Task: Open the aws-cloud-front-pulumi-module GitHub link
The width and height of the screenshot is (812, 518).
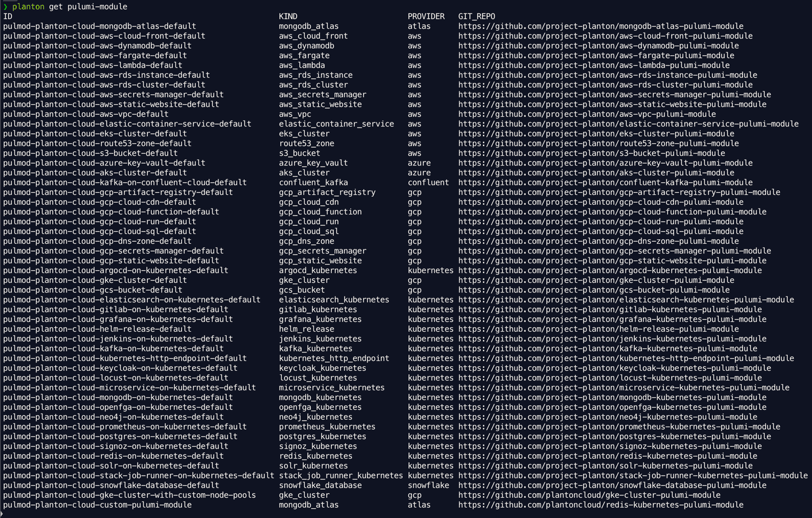Action: [606, 36]
